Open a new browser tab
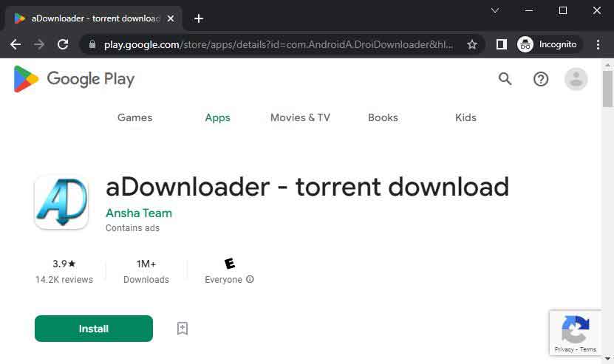This screenshot has height=364, width=614. [199, 18]
